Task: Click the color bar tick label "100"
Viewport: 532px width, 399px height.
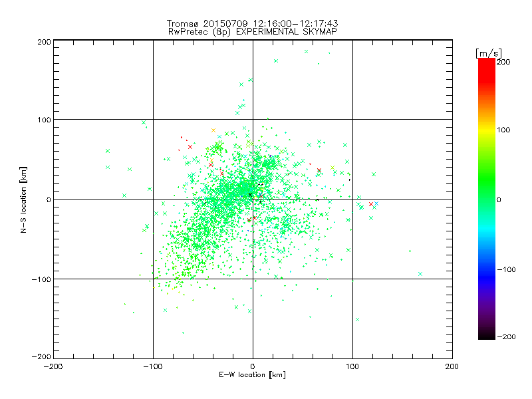Action: (503, 130)
